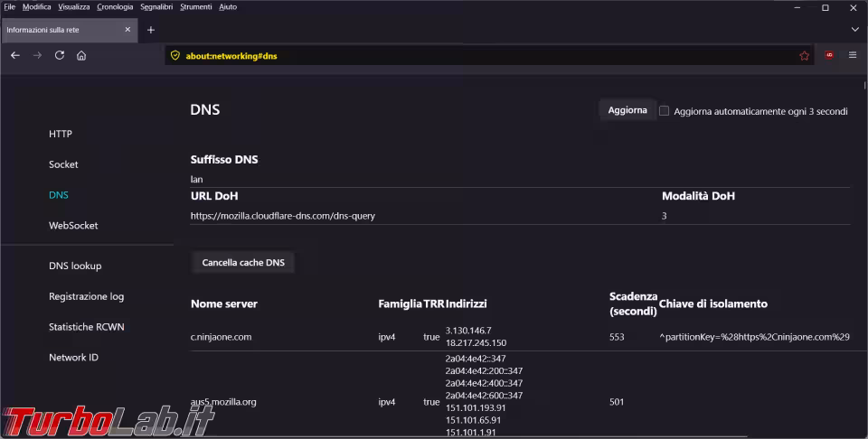
Task: Bookmark this page with star icon
Action: [804, 55]
